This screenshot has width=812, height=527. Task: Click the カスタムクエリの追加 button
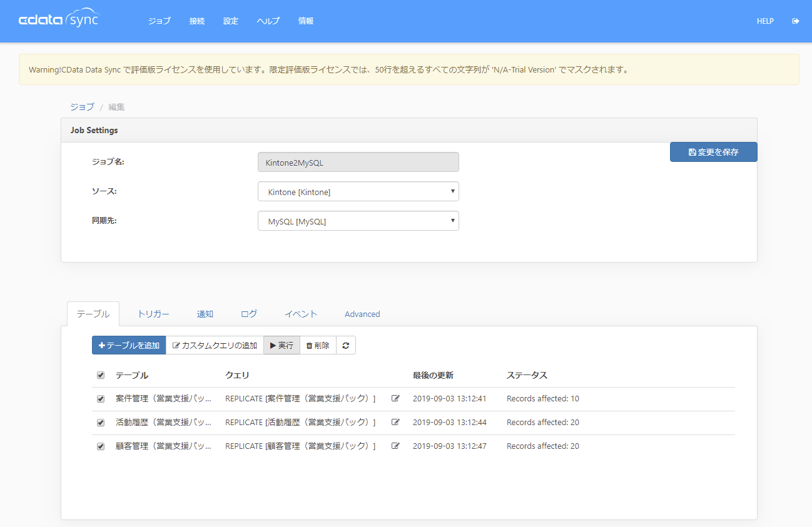(x=215, y=345)
